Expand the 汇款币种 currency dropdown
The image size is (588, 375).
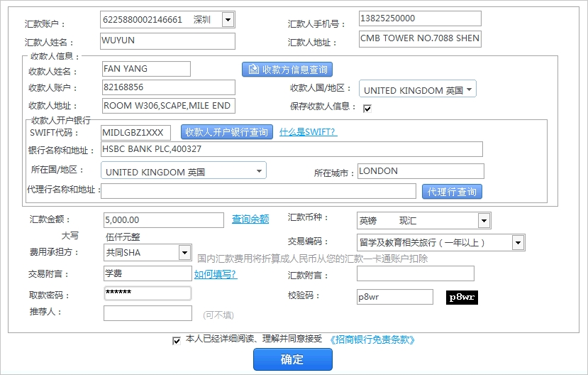483,221
